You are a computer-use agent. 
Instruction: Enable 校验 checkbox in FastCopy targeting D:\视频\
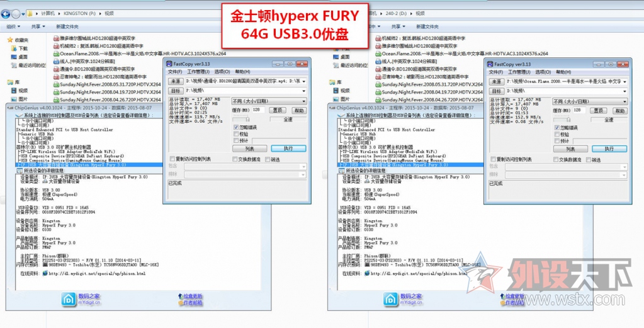click(557, 134)
